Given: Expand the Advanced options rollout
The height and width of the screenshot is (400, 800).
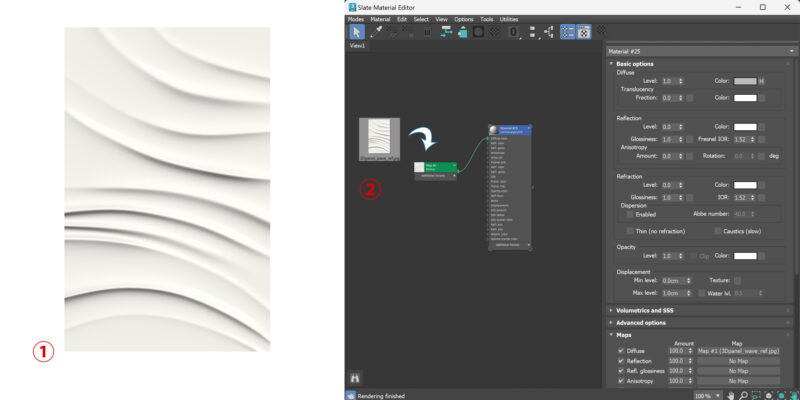Looking at the screenshot, I should 611,322.
